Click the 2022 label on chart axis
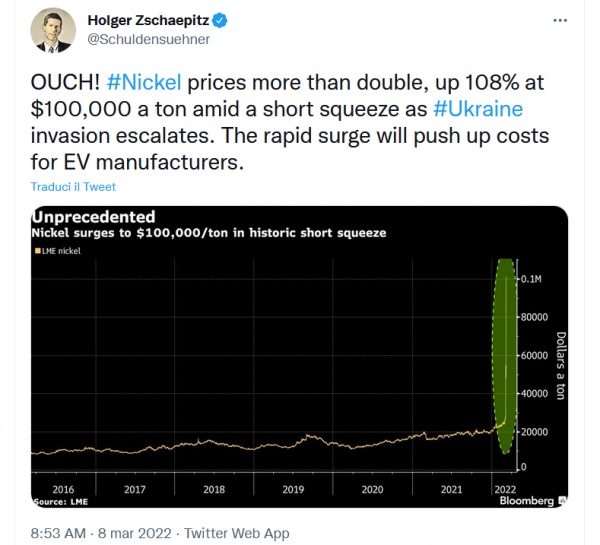Image resolution: width=600 pixels, height=545 pixels. click(505, 489)
